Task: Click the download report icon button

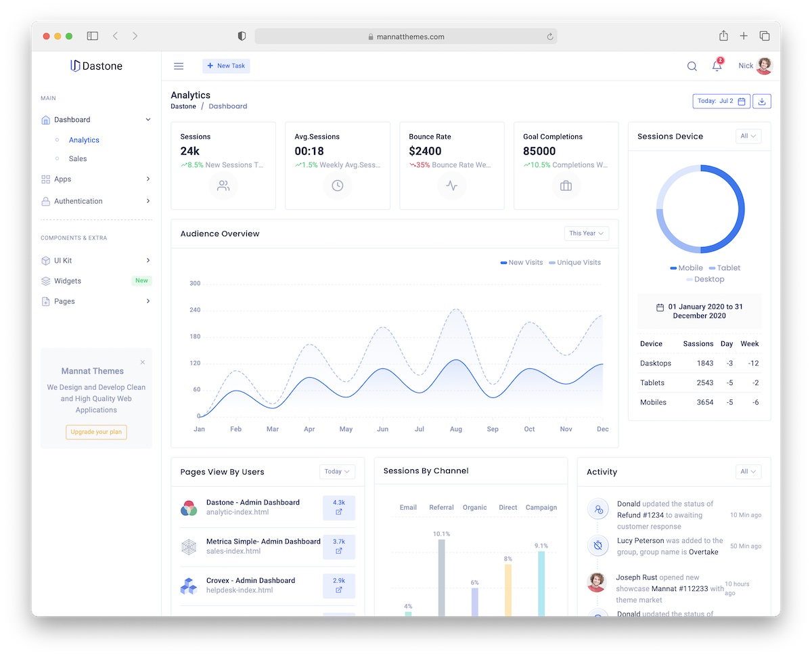Action: (x=762, y=101)
